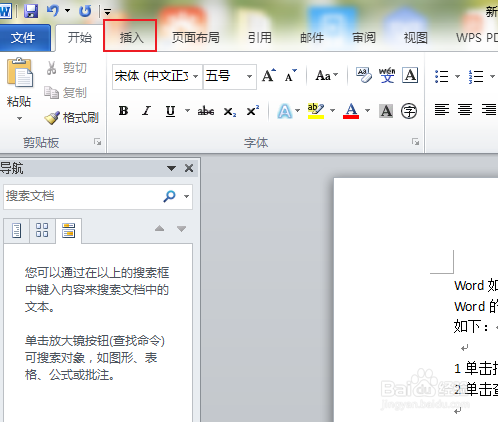Open the Undo history dropdown arrow

point(67,11)
